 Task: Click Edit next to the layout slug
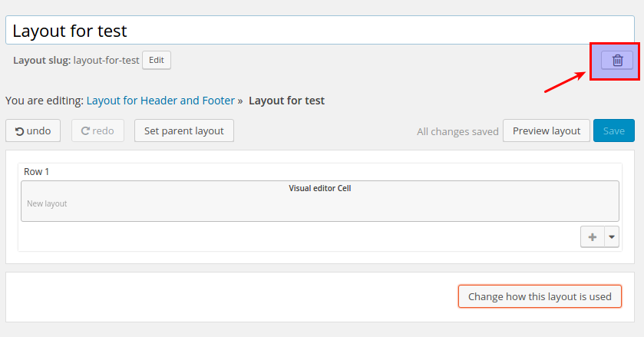point(157,60)
